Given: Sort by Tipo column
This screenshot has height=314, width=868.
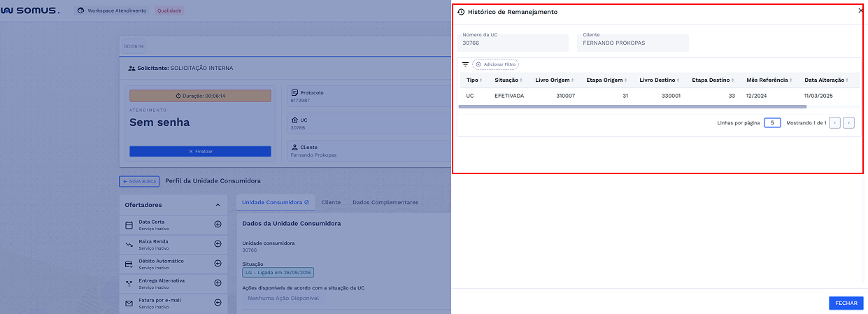Looking at the screenshot, I should pos(474,80).
